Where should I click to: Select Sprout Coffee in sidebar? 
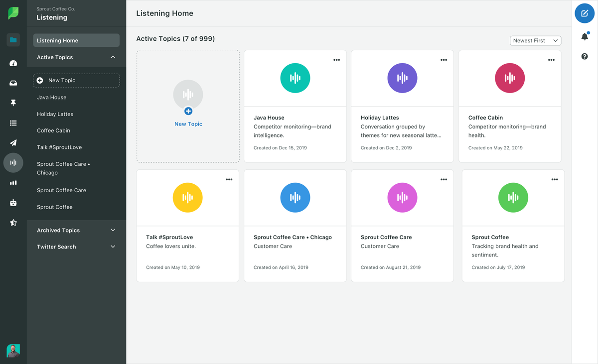point(55,207)
